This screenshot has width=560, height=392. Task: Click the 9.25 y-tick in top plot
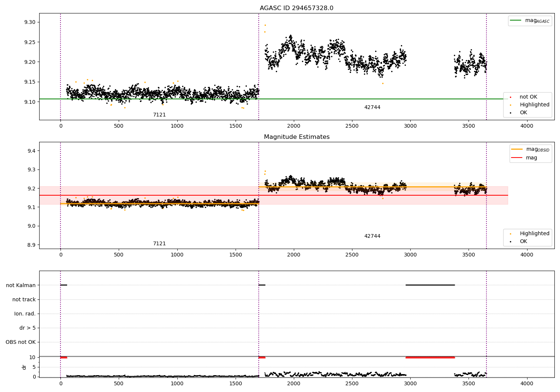tap(29, 42)
